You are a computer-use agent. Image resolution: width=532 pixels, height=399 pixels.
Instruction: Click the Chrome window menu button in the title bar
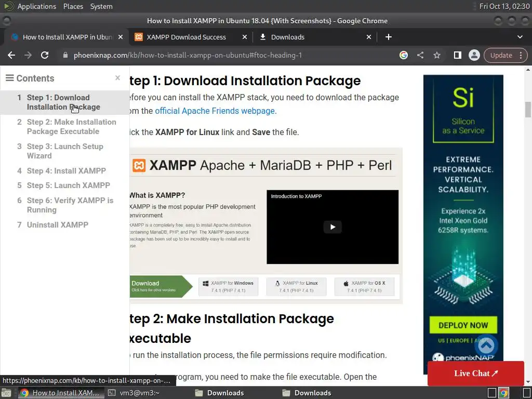click(7, 21)
